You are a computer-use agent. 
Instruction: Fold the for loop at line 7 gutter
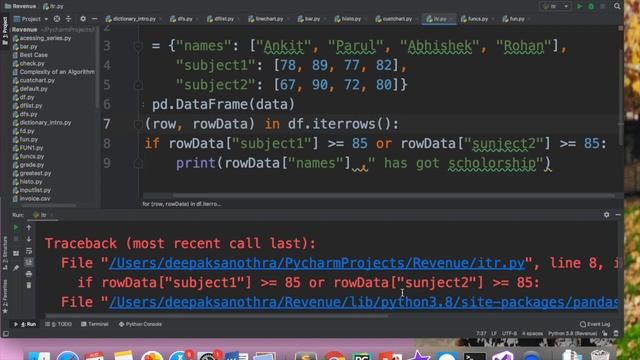138,124
